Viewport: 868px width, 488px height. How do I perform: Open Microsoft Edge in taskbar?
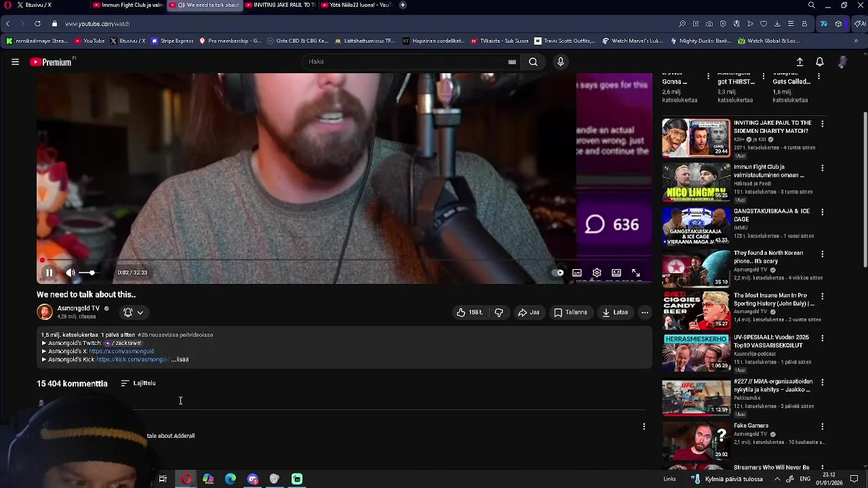pyautogui.click(x=231, y=479)
